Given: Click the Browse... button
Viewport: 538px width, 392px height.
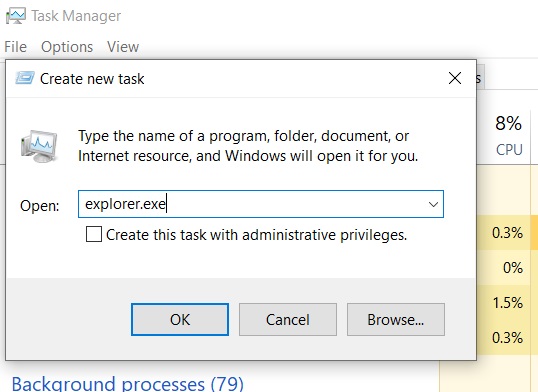Looking at the screenshot, I should pos(396,320).
